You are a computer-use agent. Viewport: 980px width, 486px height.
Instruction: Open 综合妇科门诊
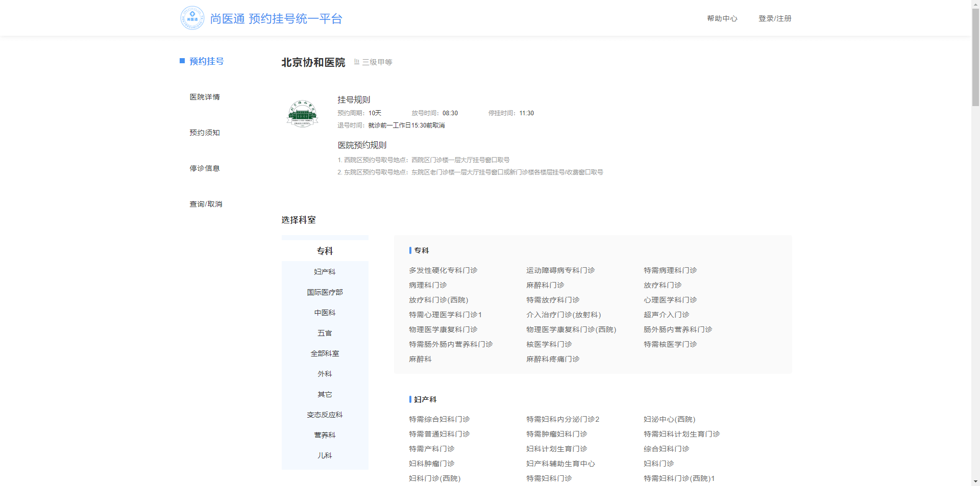tap(667, 449)
